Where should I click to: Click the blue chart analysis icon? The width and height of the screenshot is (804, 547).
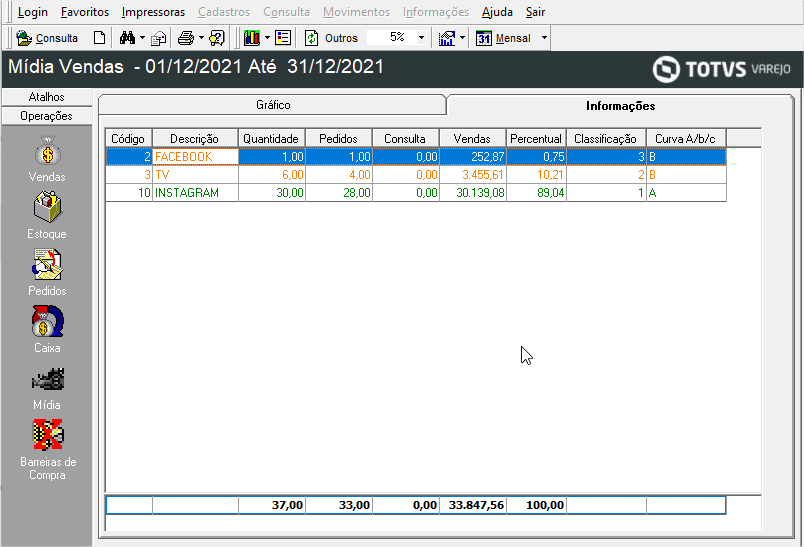(x=447, y=38)
